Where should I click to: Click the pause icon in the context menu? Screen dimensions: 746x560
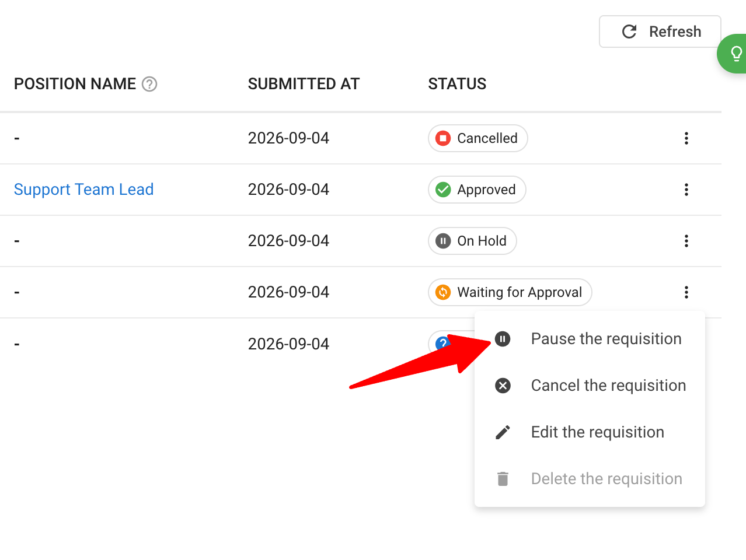[x=503, y=339]
